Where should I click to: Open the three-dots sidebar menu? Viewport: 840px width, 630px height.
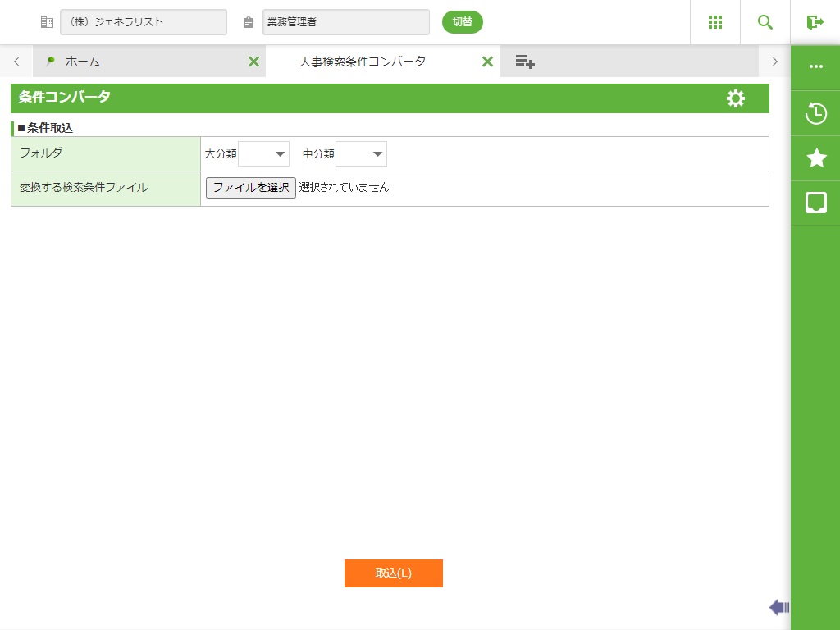816,66
